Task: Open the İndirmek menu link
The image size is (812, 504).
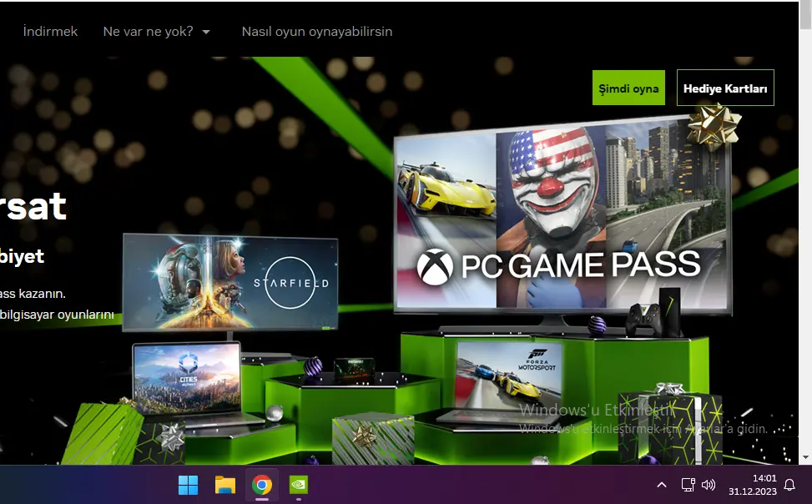Action: click(x=50, y=32)
